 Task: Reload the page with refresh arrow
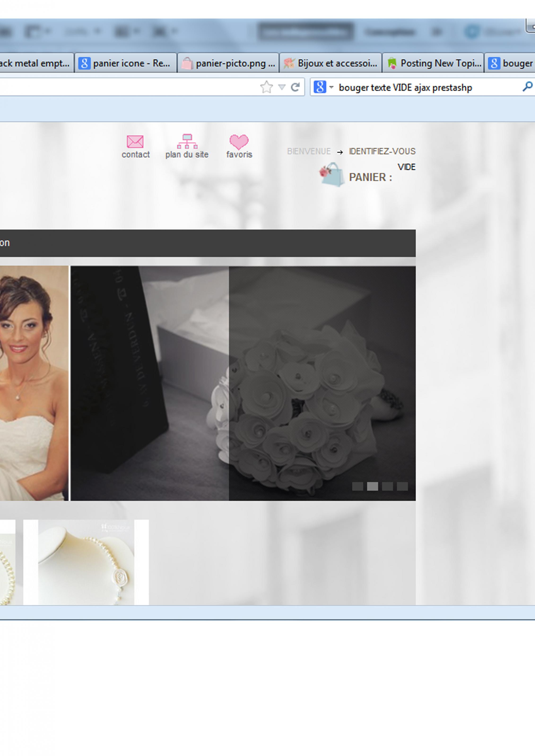(x=295, y=87)
